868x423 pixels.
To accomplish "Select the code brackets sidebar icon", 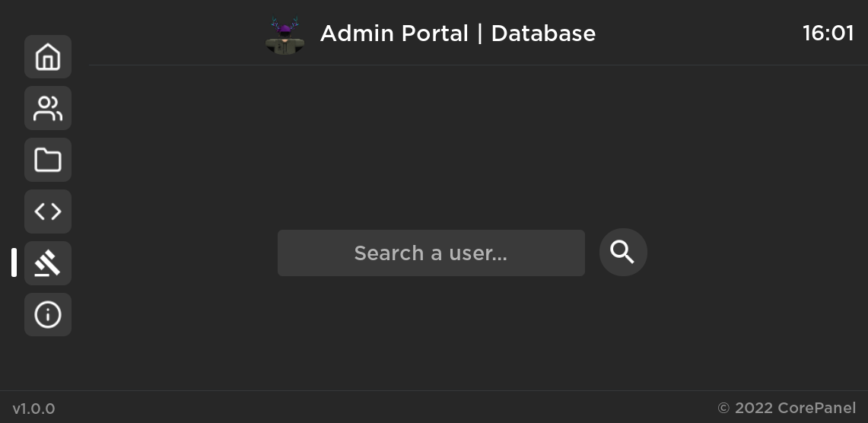I will [x=48, y=211].
